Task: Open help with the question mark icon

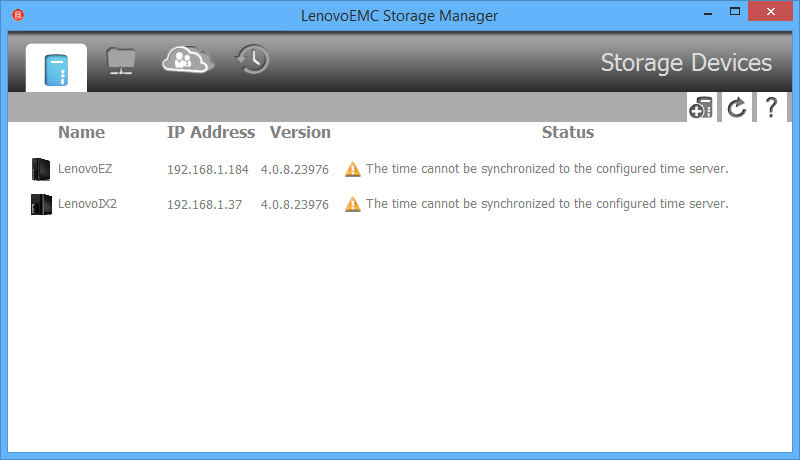Action: click(x=771, y=108)
